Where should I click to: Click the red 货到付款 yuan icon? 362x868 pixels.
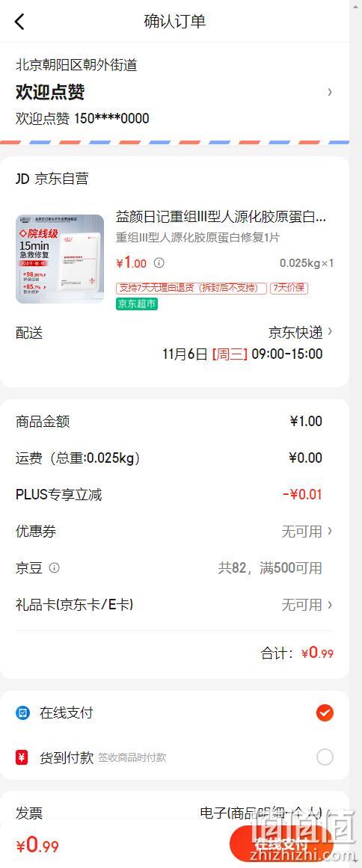tap(22, 757)
